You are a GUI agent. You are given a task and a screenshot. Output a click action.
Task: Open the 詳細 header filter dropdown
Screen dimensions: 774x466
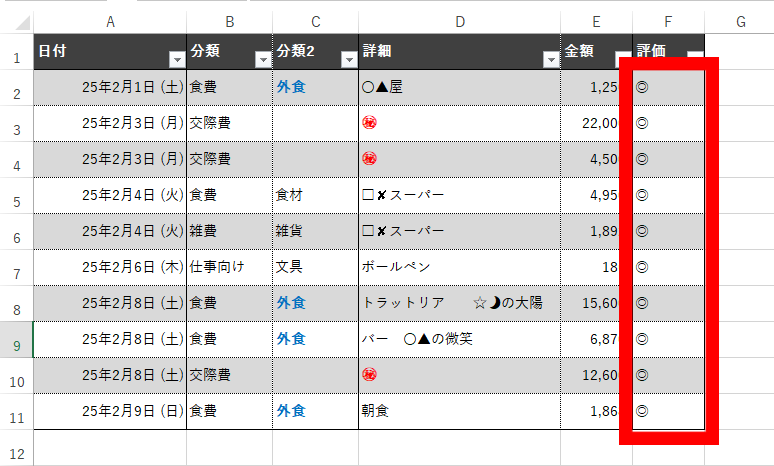(550, 60)
